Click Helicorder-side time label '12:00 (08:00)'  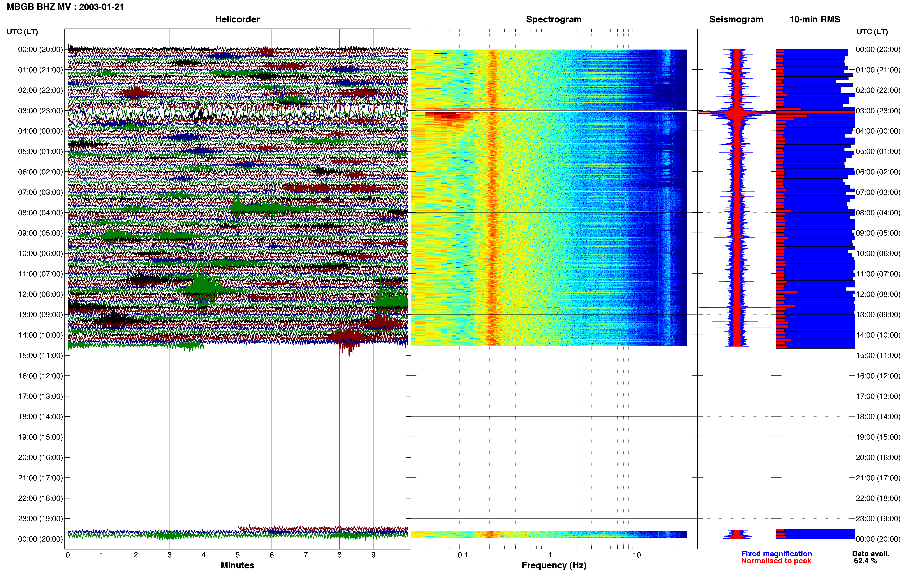click(41, 294)
